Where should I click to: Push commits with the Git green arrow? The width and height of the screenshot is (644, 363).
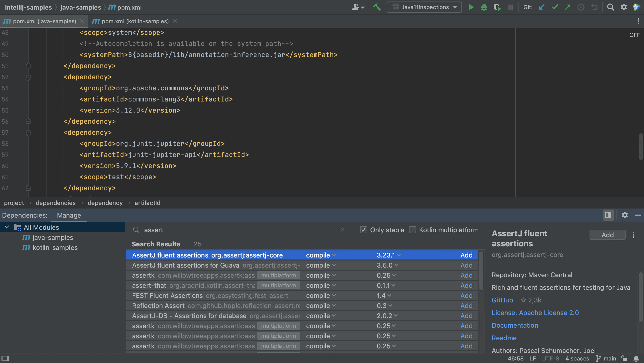(568, 7)
